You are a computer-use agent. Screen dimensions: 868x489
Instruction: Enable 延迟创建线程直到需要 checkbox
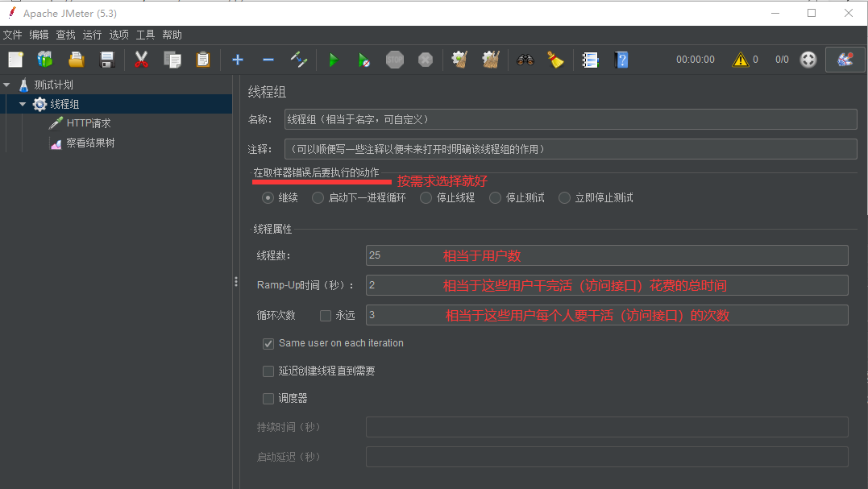(x=268, y=371)
